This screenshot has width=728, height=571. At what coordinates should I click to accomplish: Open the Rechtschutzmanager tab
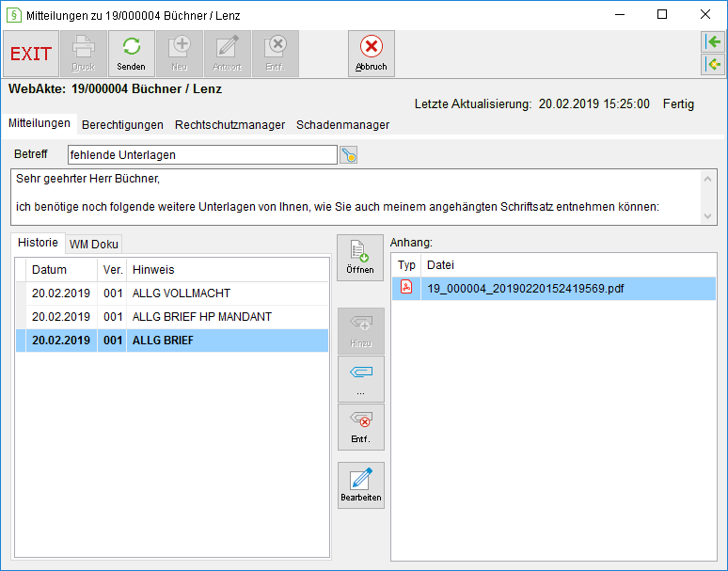pos(229,125)
